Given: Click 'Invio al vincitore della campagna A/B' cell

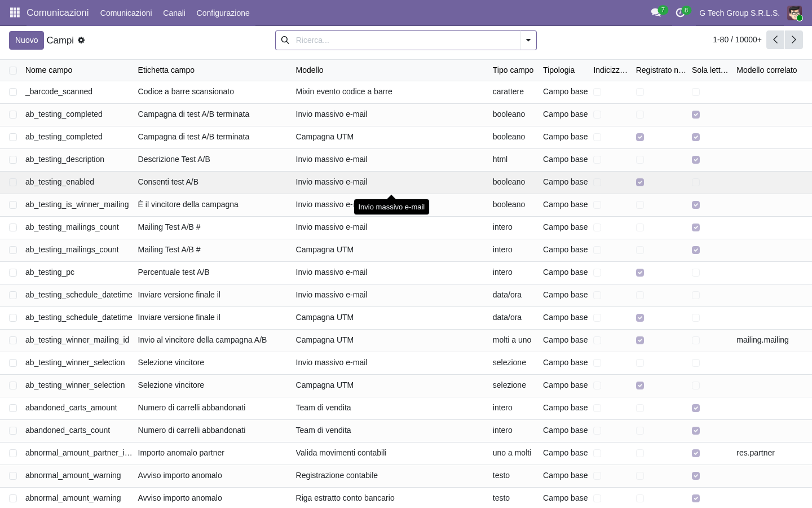Looking at the screenshot, I should pyautogui.click(x=202, y=340).
